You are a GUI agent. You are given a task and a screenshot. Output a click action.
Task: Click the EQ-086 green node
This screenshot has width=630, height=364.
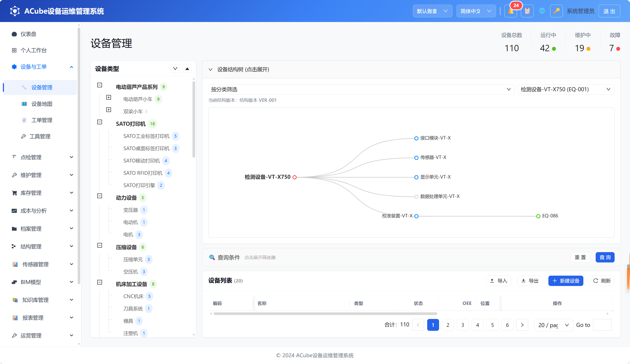pos(538,216)
